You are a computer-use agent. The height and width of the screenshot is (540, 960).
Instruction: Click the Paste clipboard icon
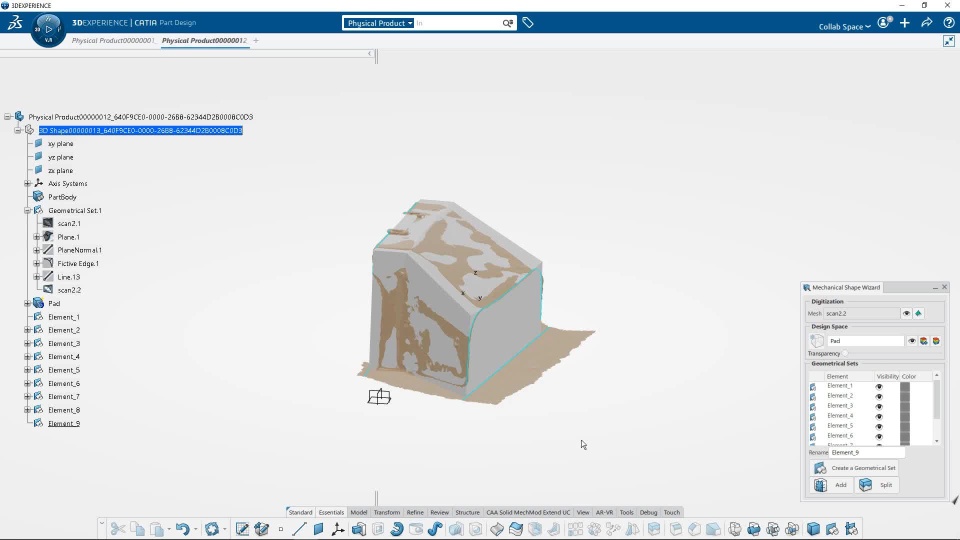(x=157, y=528)
